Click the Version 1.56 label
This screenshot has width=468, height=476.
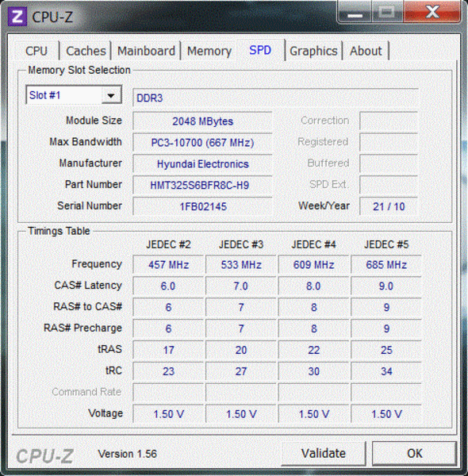tap(128, 454)
